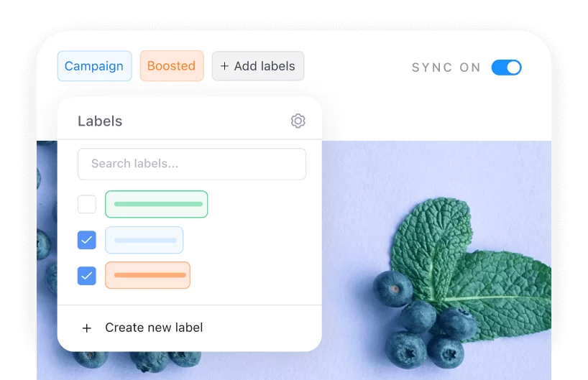Click the white knob of sync switch
This screenshot has height=380, width=588.
tap(513, 68)
